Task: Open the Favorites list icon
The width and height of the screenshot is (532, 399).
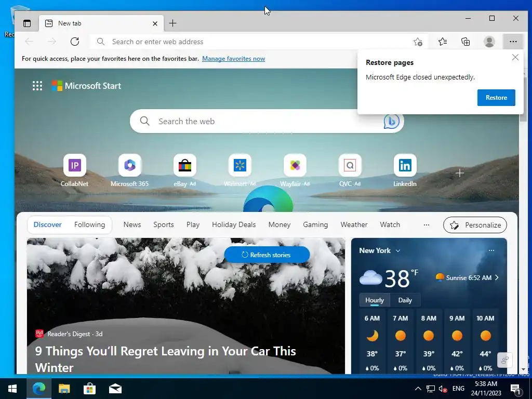Action: pos(443,42)
